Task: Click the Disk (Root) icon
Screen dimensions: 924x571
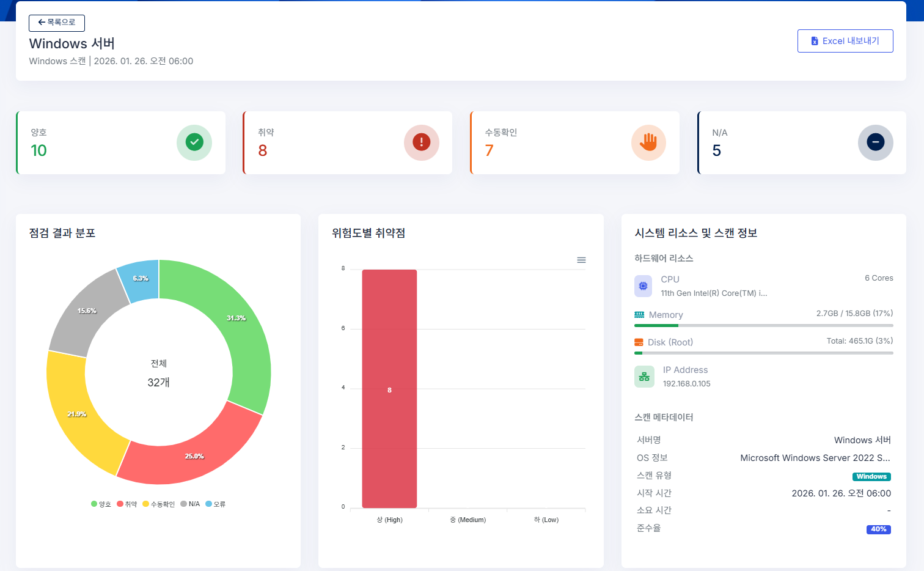Action: click(x=637, y=342)
